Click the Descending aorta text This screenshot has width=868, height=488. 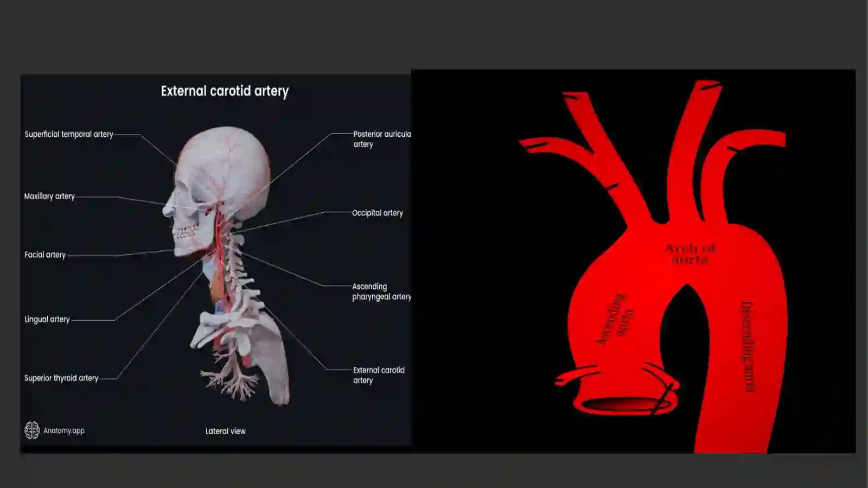(x=748, y=346)
